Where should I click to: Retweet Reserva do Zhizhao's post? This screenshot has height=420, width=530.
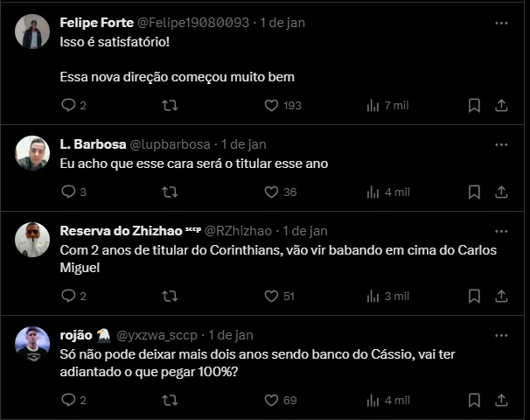171,296
